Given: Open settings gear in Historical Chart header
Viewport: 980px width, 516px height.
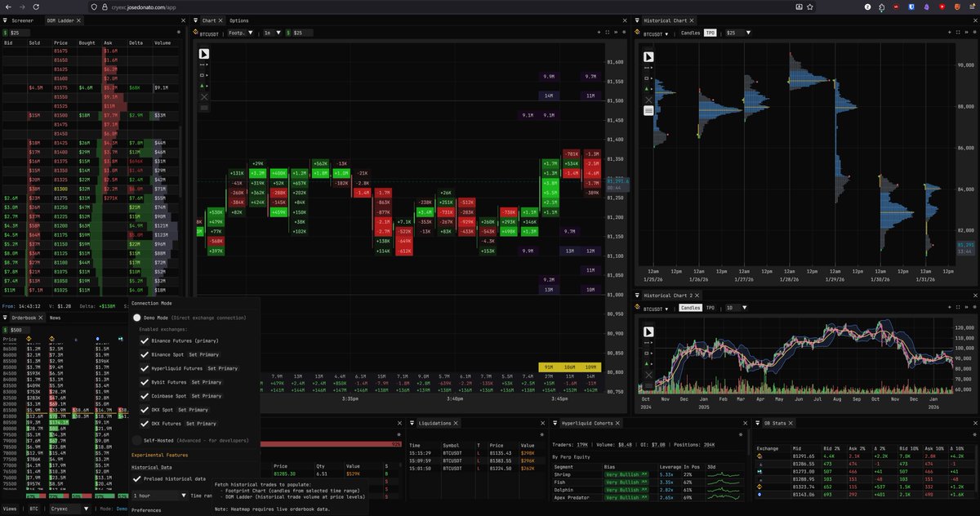Looking at the screenshot, I should (x=974, y=33).
